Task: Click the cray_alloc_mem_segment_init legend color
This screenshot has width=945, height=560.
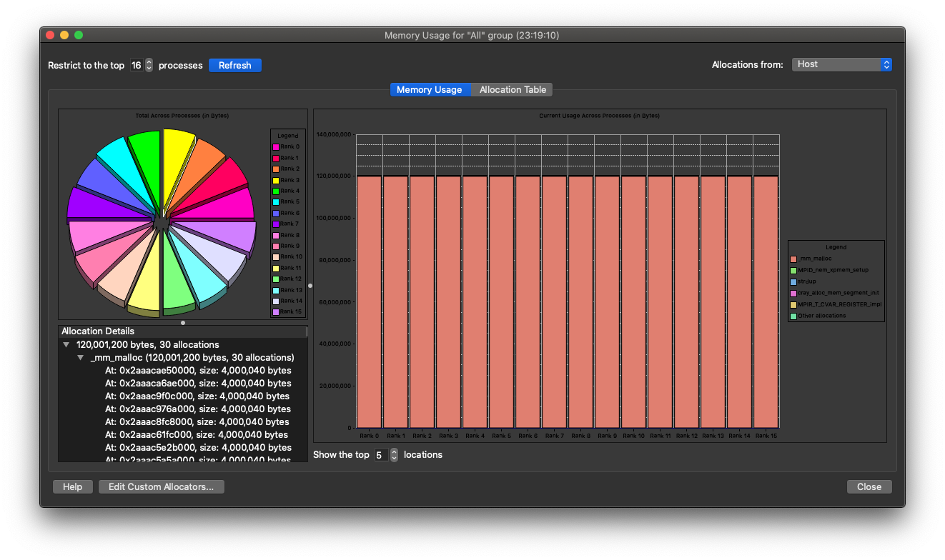Action: 795,293
